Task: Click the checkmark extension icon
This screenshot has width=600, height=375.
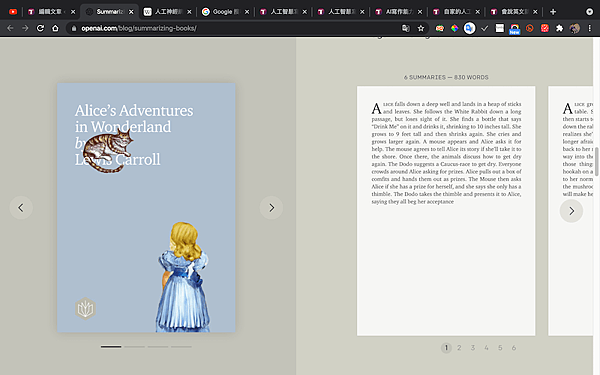Action: 485,28
